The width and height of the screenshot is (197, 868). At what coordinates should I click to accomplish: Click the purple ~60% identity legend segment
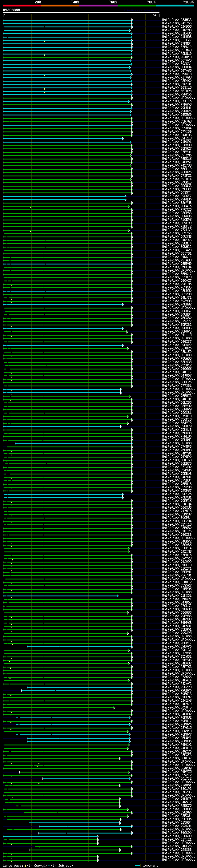[99, 6]
